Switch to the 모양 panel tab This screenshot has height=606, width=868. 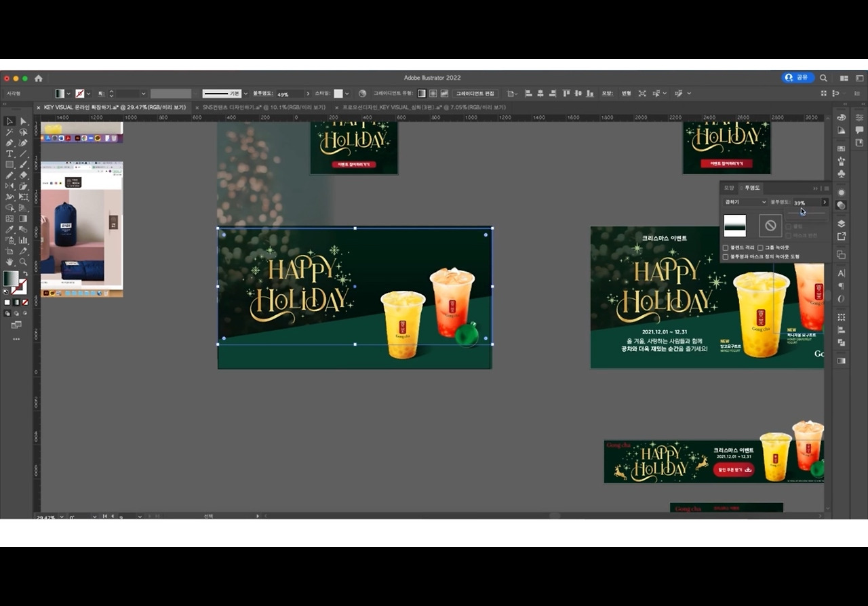pyautogui.click(x=730, y=188)
